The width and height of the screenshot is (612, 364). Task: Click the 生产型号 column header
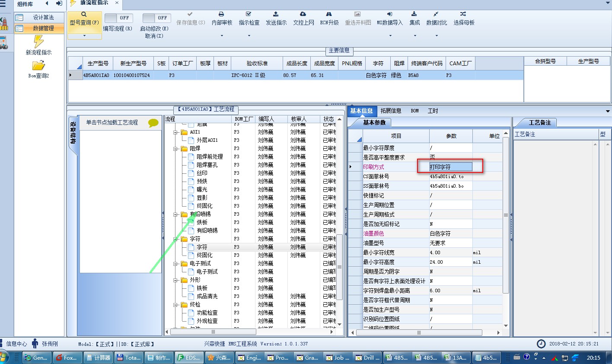tap(98, 63)
